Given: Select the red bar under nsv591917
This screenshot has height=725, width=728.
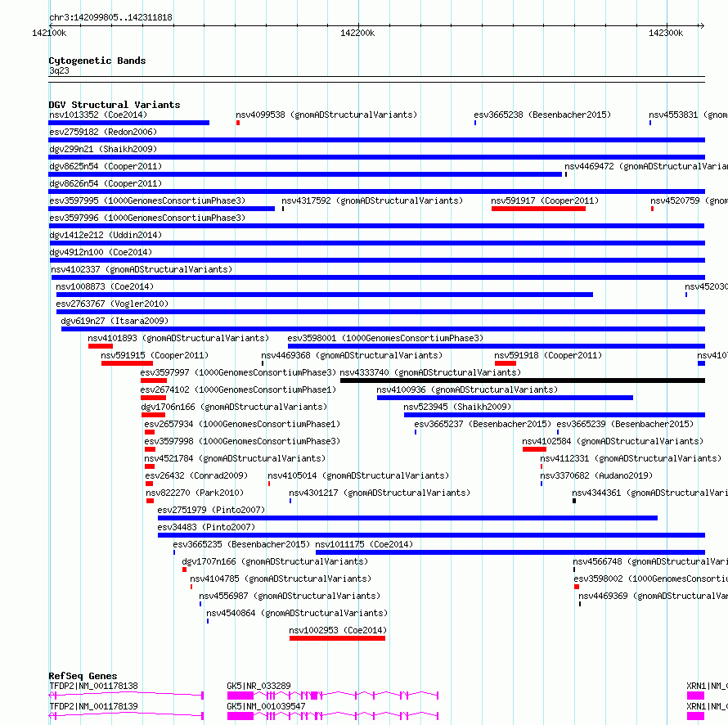Looking at the screenshot, I should coord(538,209).
